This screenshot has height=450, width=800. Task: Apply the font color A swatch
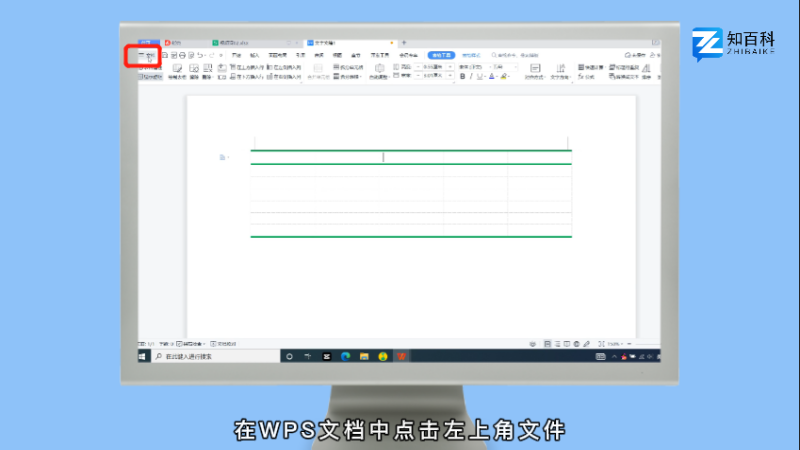[x=492, y=77]
